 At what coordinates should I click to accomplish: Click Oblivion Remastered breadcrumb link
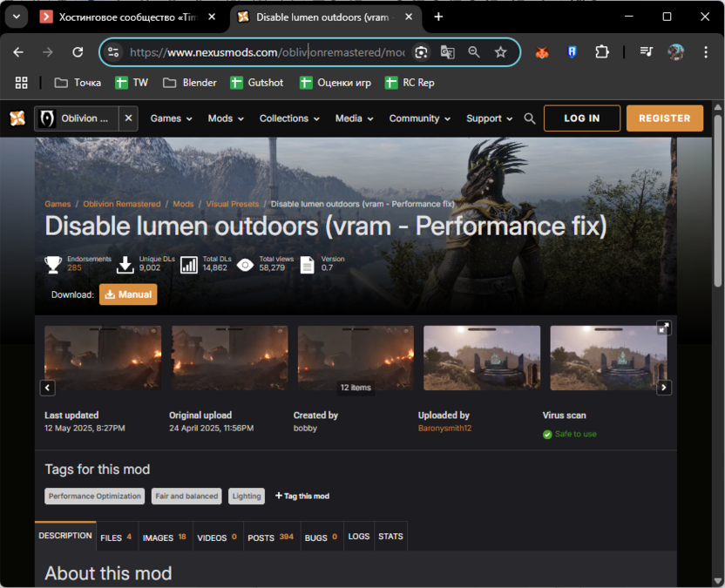coord(122,204)
